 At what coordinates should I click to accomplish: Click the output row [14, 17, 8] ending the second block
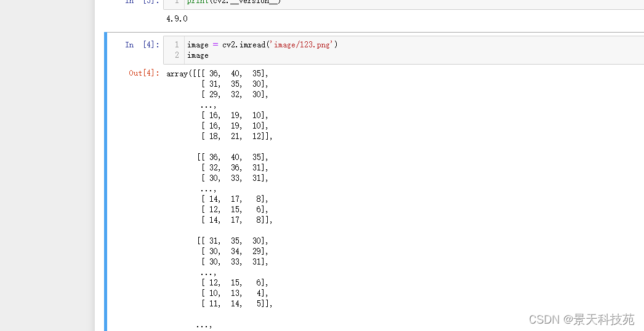[236, 220]
